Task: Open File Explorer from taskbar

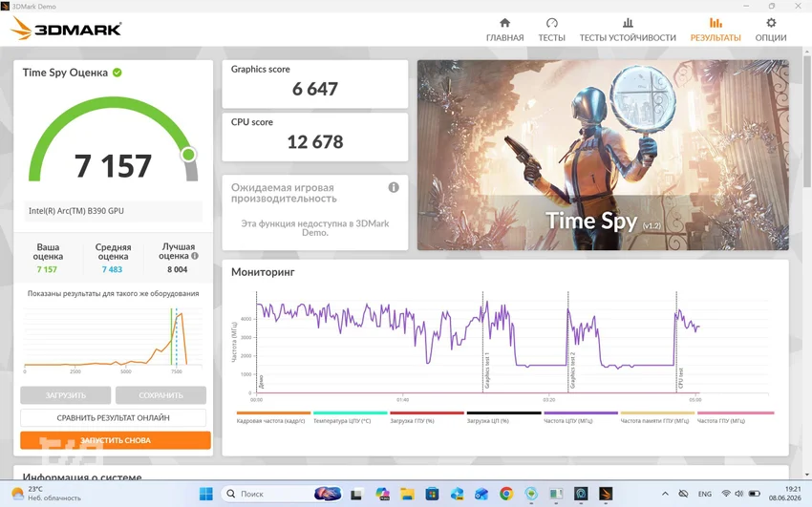Action: point(407,494)
